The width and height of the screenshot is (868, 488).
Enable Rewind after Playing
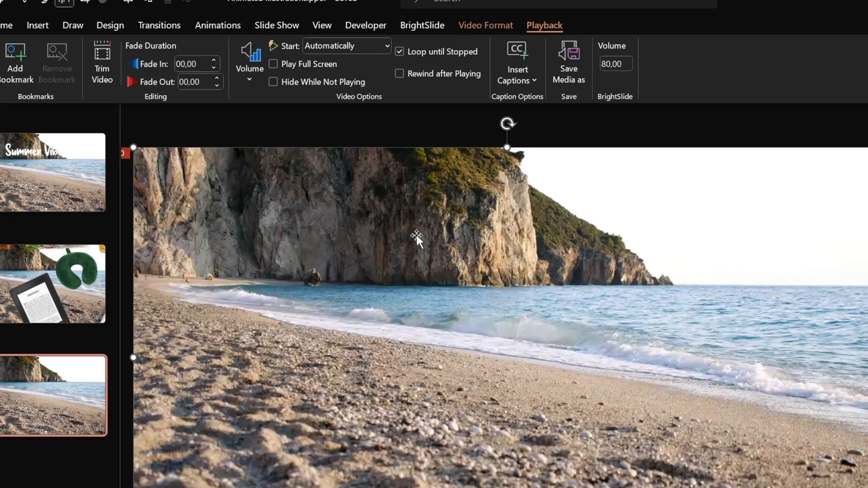[x=400, y=73]
